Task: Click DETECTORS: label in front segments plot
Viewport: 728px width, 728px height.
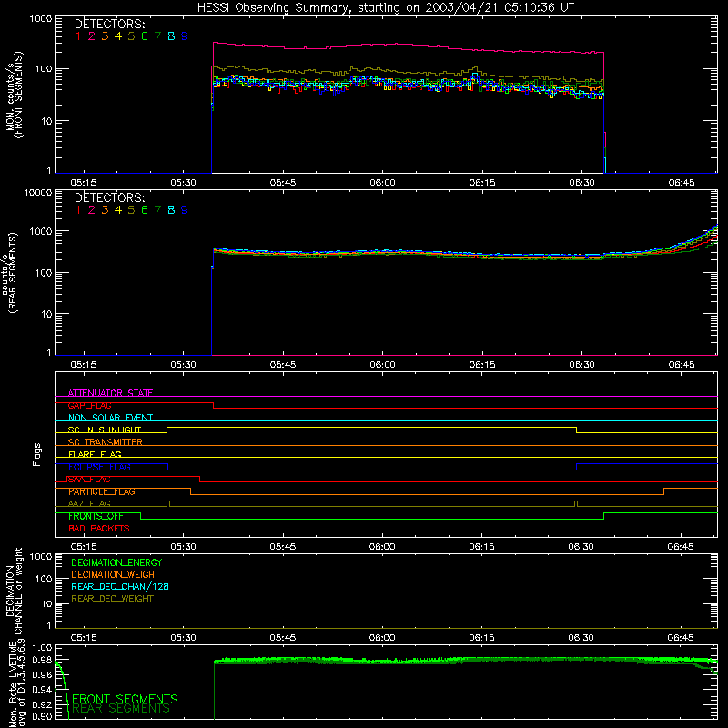Action: point(109,24)
